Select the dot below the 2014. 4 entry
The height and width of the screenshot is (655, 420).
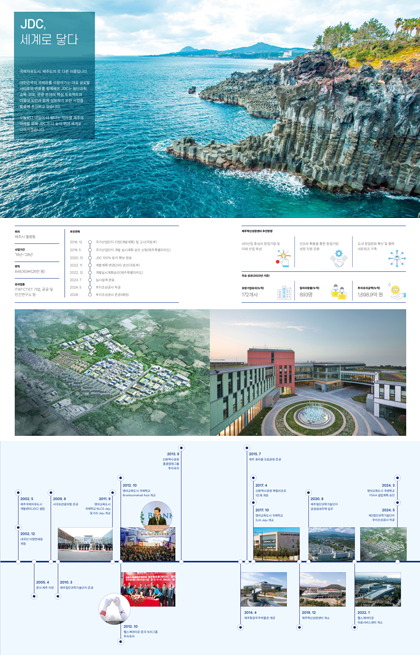click(240, 627)
